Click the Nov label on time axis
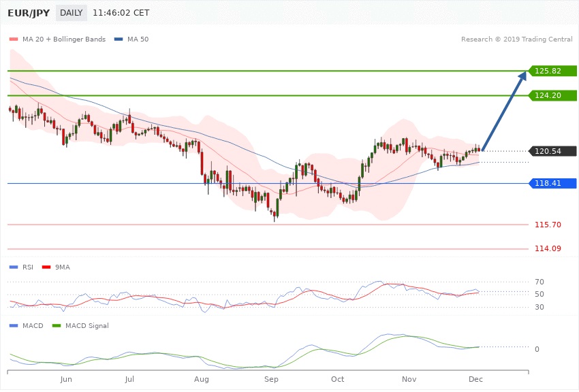 pos(409,378)
